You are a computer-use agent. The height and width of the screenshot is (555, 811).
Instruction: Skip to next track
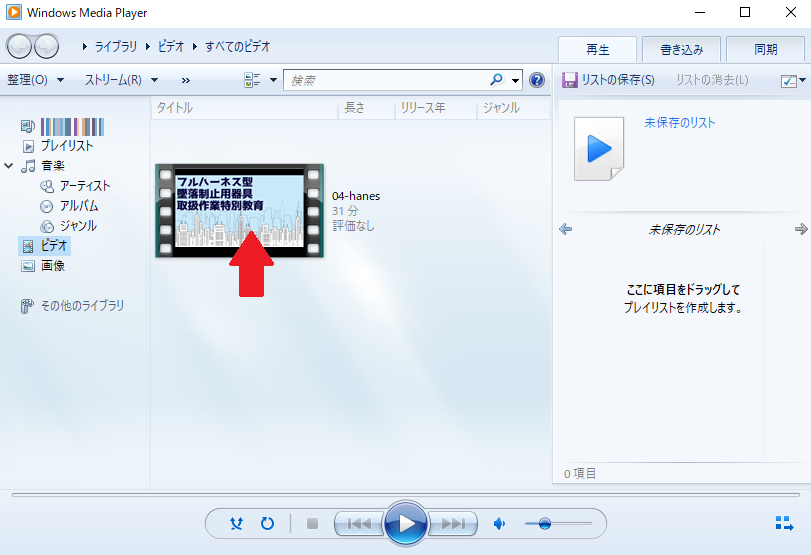pyautogui.click(x=453, y=524)
